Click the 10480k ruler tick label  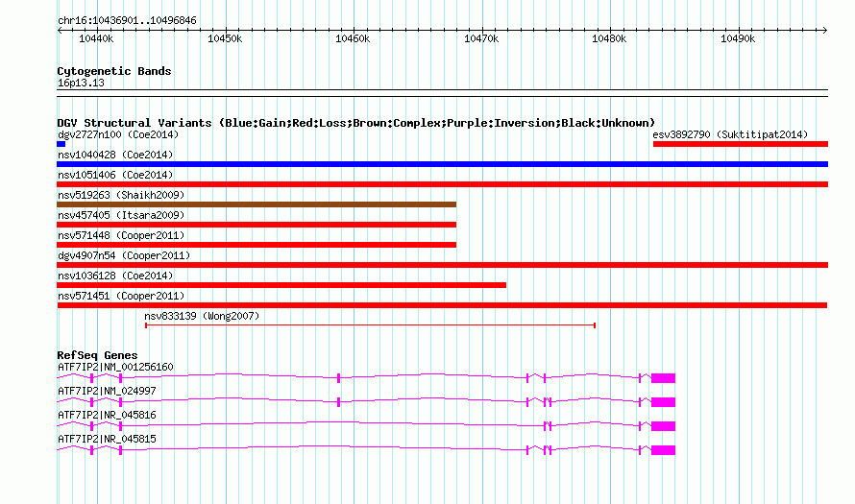609,38
